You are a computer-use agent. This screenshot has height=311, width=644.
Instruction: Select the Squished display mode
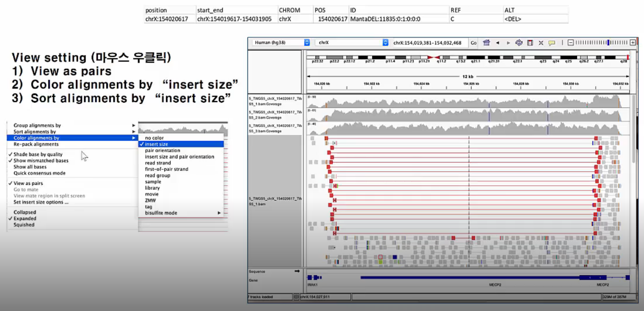coord(24,225)
